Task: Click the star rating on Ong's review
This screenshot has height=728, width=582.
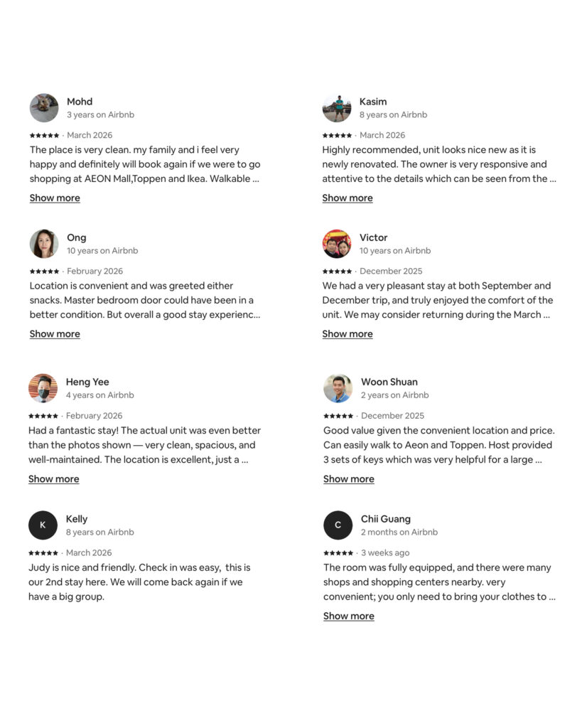Action: pos(44,272)
